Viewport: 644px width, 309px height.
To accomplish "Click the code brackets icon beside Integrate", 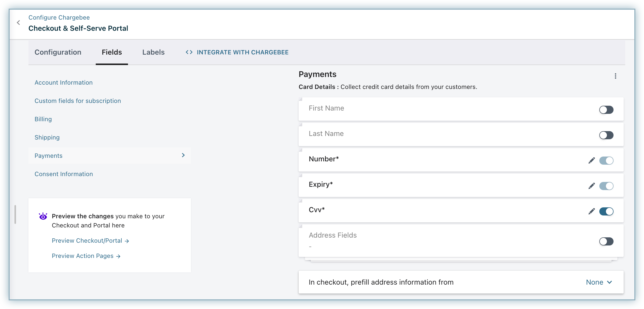I will coord(189,52).
